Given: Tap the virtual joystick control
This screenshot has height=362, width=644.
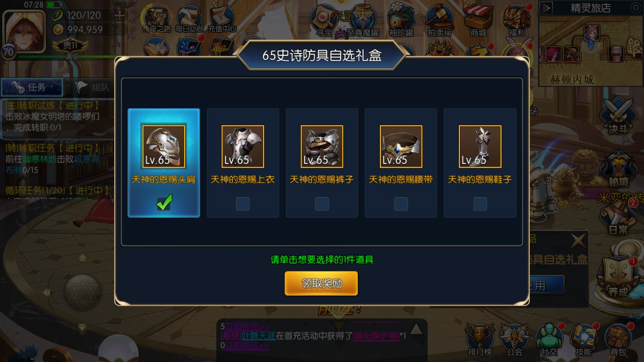Looking at the screenshot, I should tap(83, 292).
